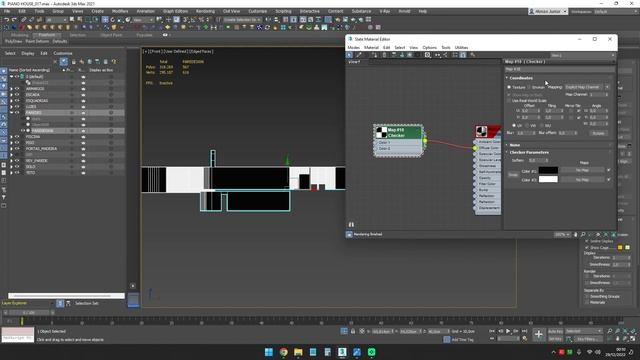Viewport: 640px width, 360px height.
Task: Click the selection lock icon in status bar
Action: click(x=353, y=331)
